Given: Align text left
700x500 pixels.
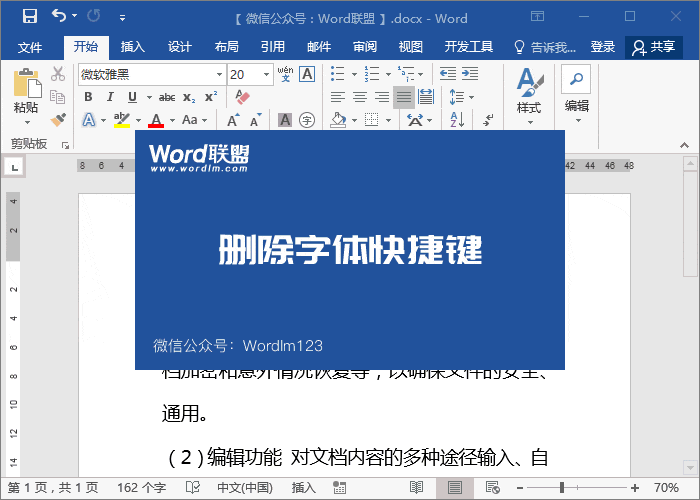Looking at the screenshot, I should [x=338, y=97].
